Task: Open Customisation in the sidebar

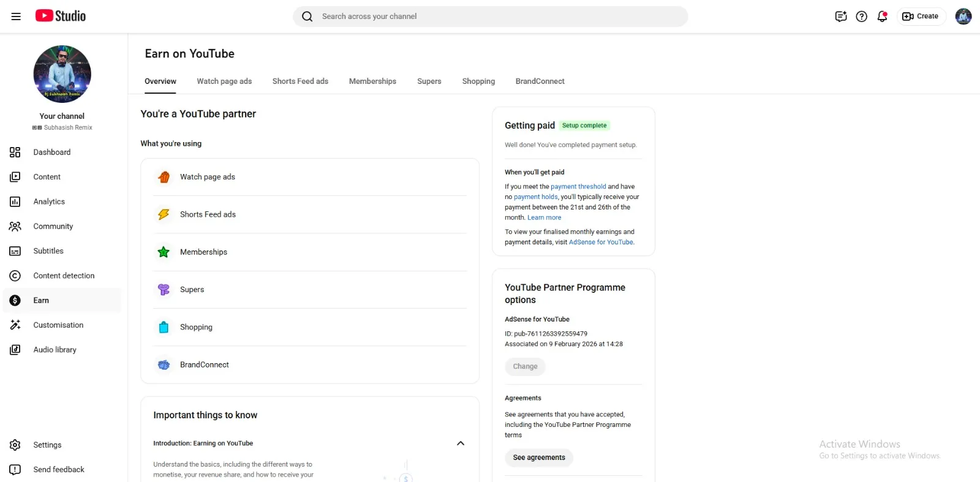Action: coord(62,325)
